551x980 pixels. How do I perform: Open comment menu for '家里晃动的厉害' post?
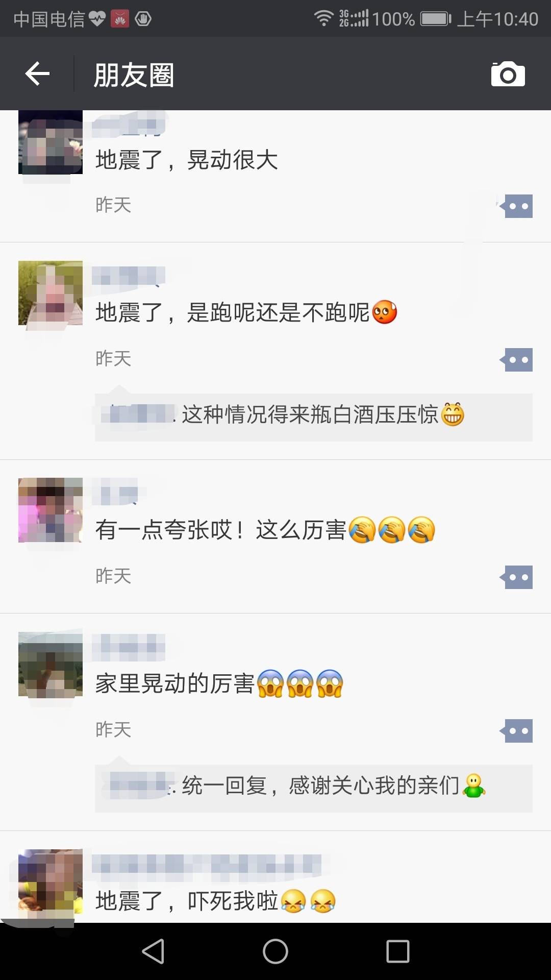(x=516, y=731)
